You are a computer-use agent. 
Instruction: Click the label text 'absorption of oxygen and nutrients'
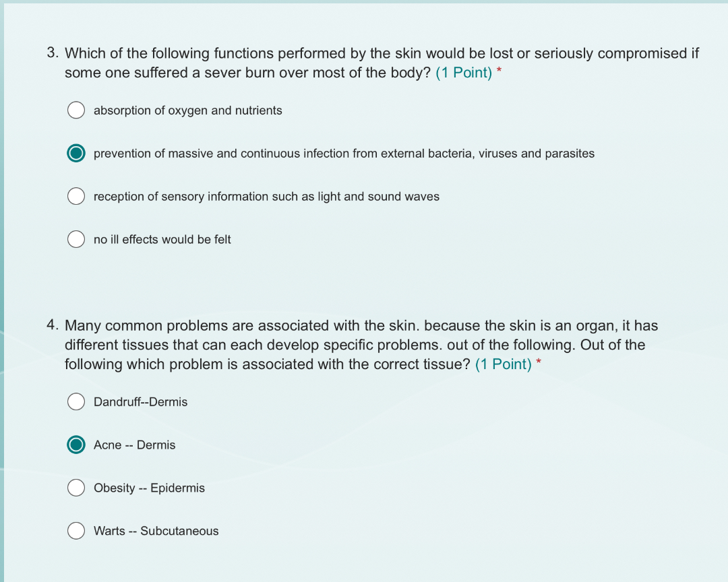point(187,110)
